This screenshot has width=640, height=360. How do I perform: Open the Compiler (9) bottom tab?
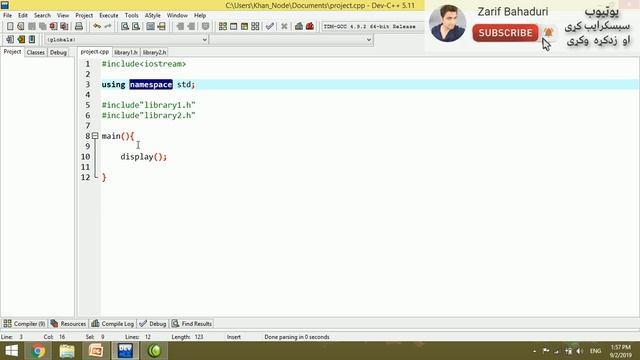(x=24, y=324)
